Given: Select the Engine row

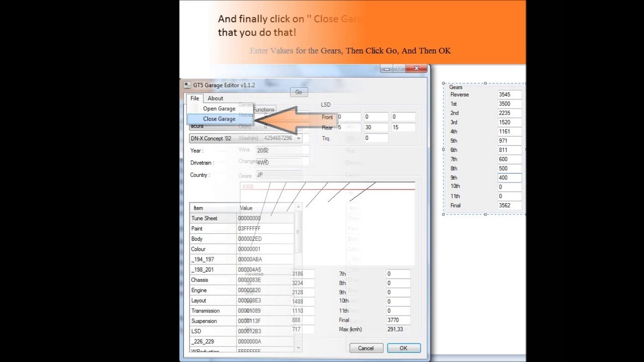Looking at the screenshot, I should tap(242, 290).
